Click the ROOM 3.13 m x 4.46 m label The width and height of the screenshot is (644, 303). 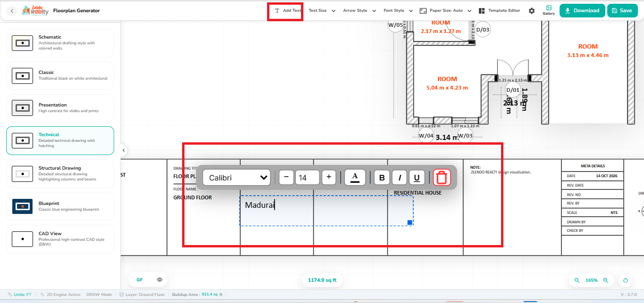[588, 51]
